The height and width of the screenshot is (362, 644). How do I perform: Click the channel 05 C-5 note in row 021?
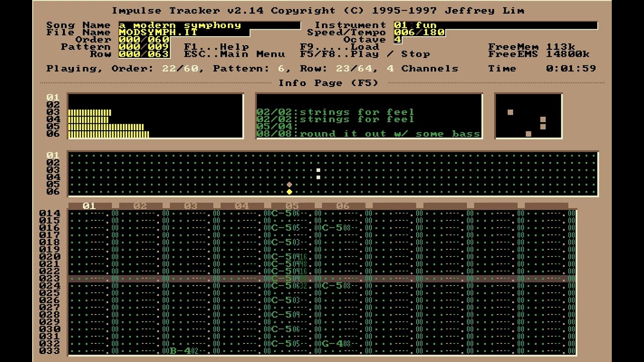(x=282, y=264)
